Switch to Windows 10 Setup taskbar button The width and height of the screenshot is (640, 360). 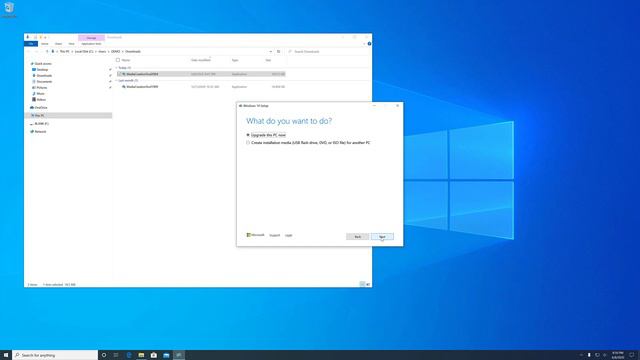[179, 355]
